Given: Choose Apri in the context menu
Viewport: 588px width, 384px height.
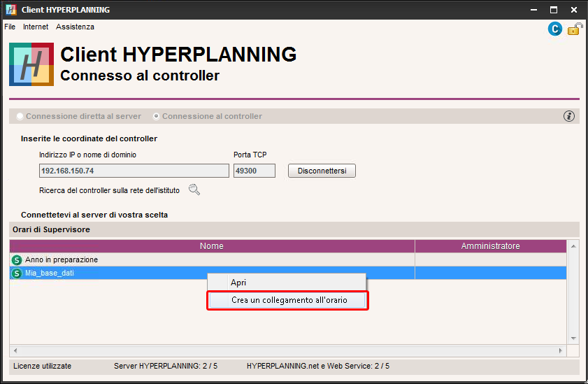Looking at the screenshot, I should [287, 283].
